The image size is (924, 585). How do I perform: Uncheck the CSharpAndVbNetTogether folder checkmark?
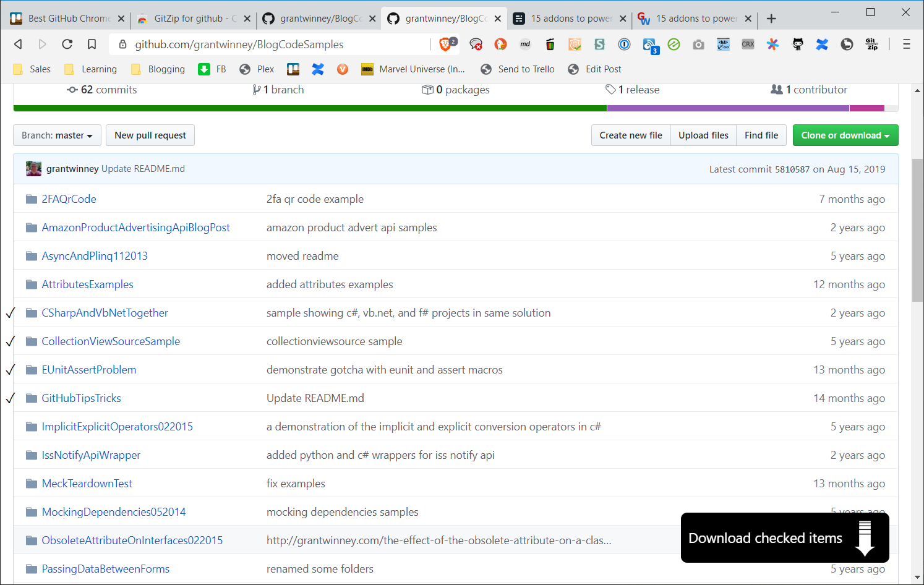[x=10, y=313]
